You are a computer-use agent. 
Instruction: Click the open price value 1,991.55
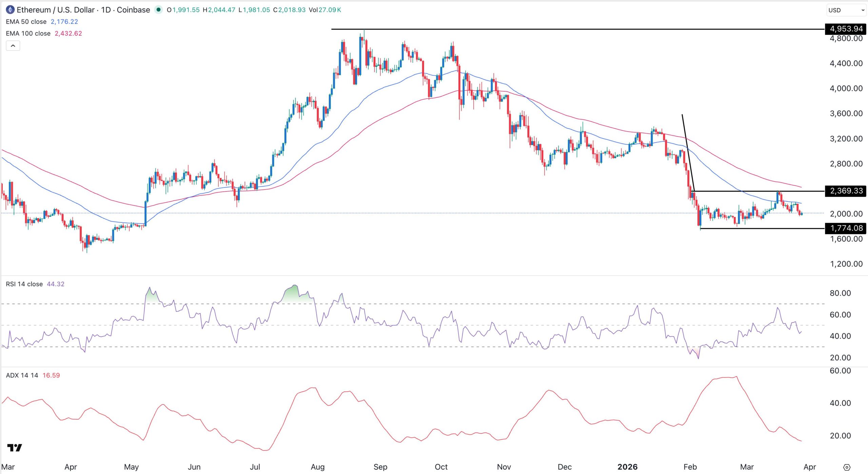186,10
